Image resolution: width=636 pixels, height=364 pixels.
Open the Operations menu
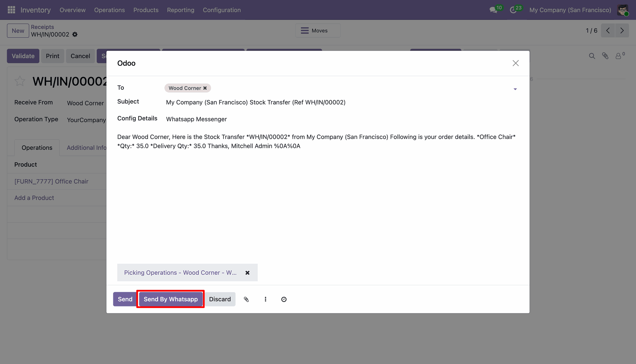[x=109, y=10]
